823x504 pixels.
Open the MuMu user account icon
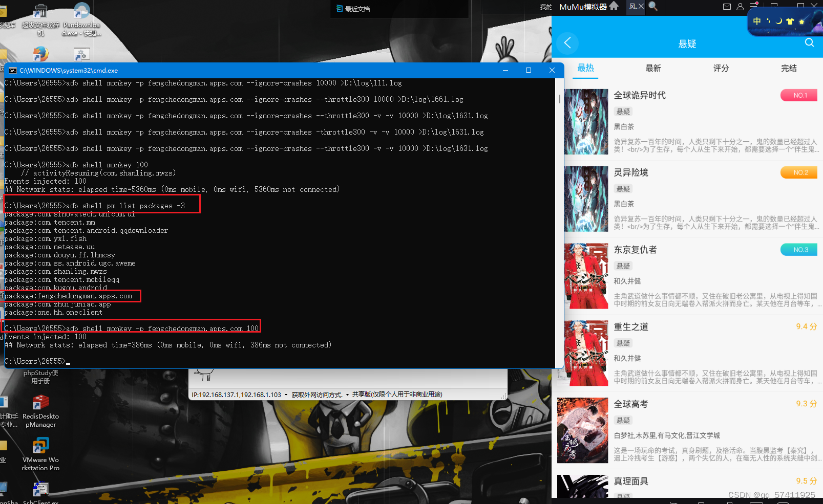pyautogui.click(x=740, y=7)
